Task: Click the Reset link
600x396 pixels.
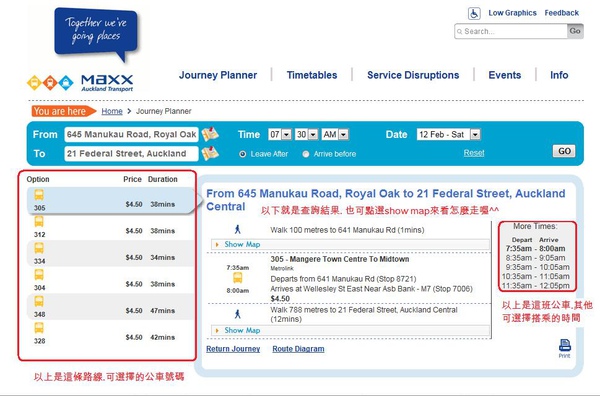Action: [474, 153]
